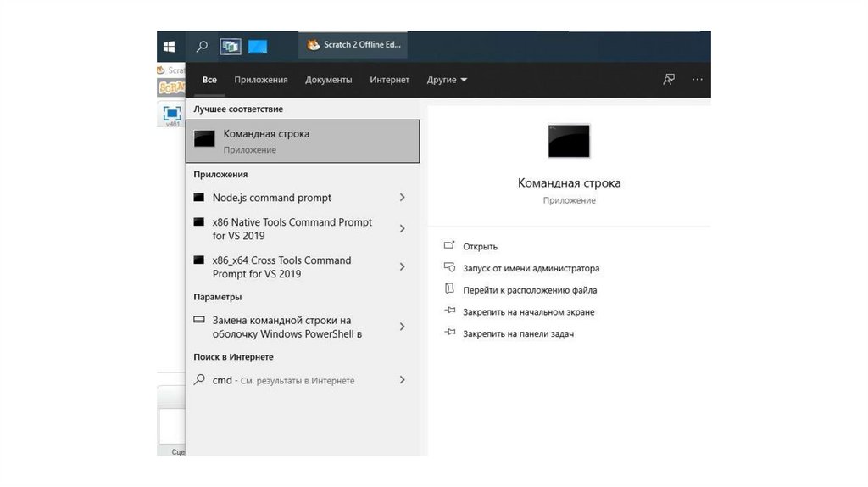
Task: Click the large Командная строка preview icon
Action: coord(569,141)
